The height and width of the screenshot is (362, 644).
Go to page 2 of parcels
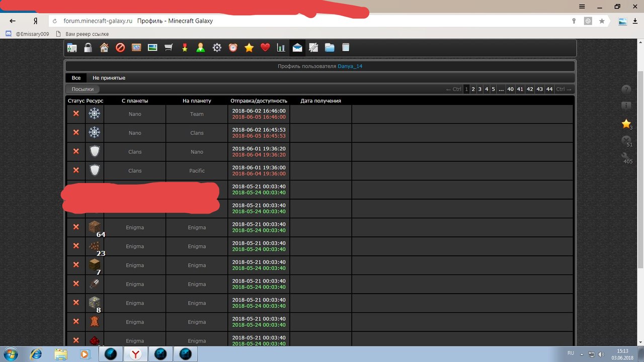[x=473, y=89]
